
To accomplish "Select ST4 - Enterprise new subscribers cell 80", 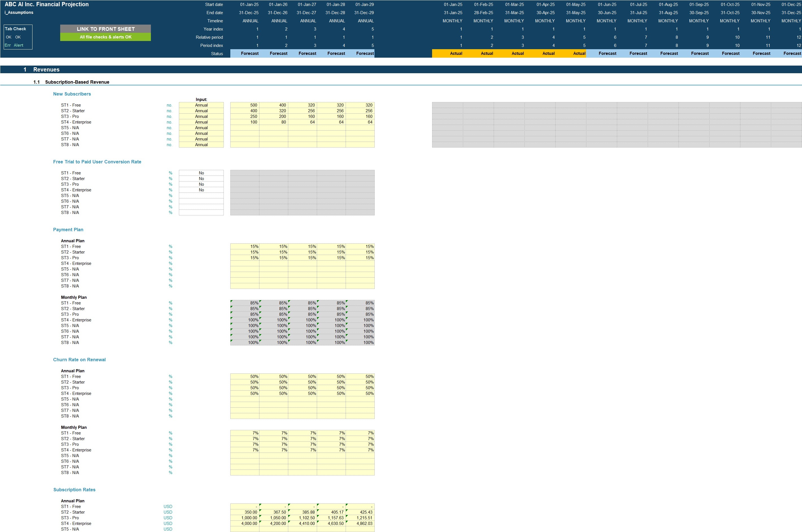I will pyautogui.click(x=274, y=122).
